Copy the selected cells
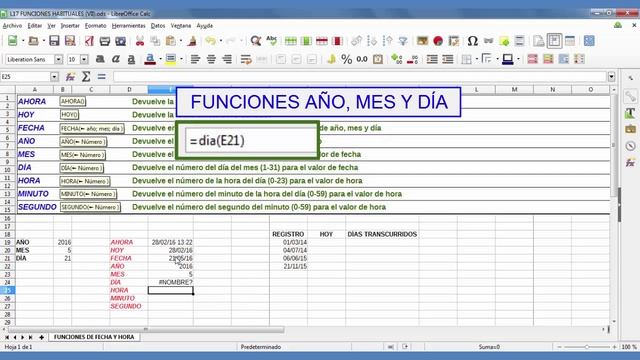Image resolution: width=640 pixels, height=360 pixels. pyautogui.click(x=155, y=41)
